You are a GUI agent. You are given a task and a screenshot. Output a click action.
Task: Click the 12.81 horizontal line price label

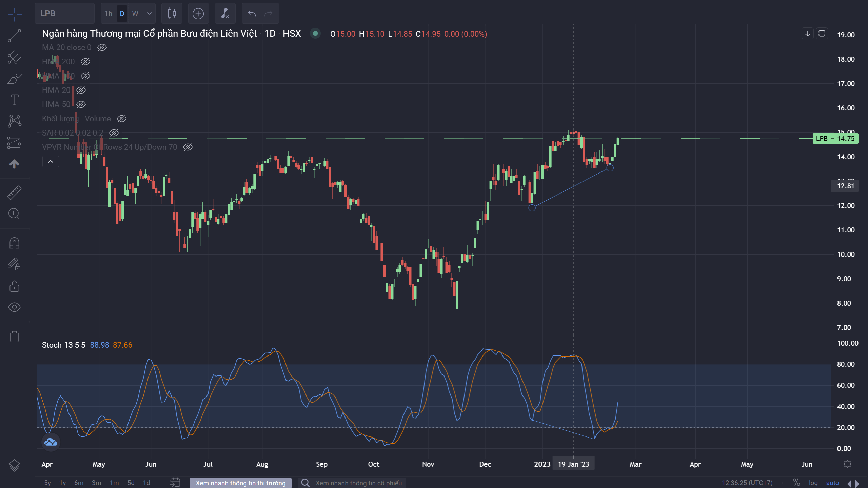pos(845,186)
